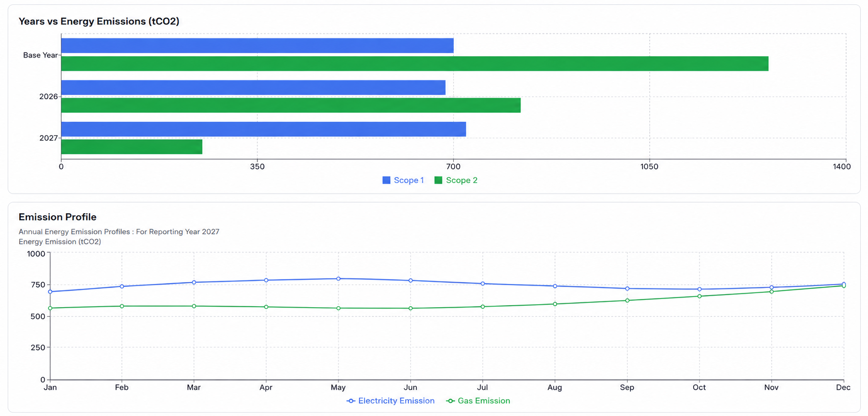Select the Electricity Emission point for May

click(338, 278)
